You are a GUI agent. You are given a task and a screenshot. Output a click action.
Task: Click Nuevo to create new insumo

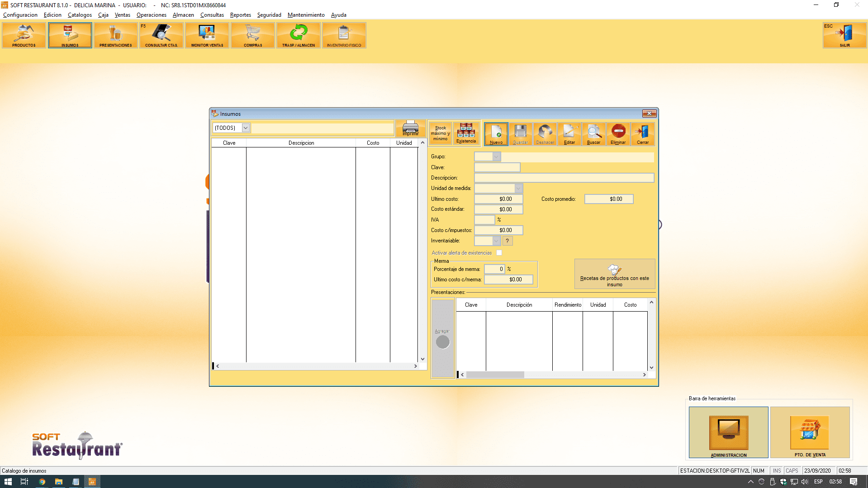pyautogui.click(x=496, y=134)
